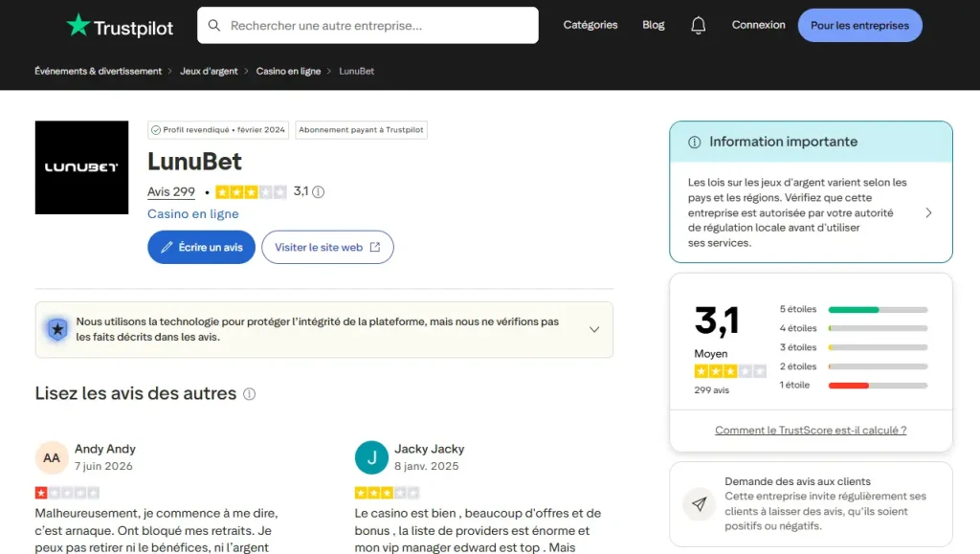Click the external link icon on Visiter le site web
This screenshot has width=980, height=554.
[375, 247]
